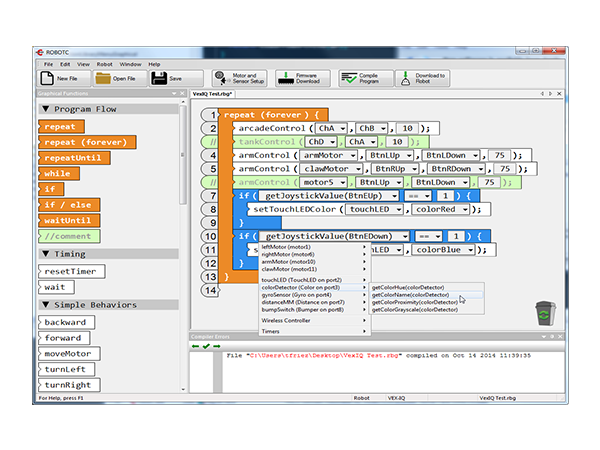The width and height of the screenshot is (600, 450).
Task: Toggle comment marker on line 6 armControl
Action: [211, 183]
